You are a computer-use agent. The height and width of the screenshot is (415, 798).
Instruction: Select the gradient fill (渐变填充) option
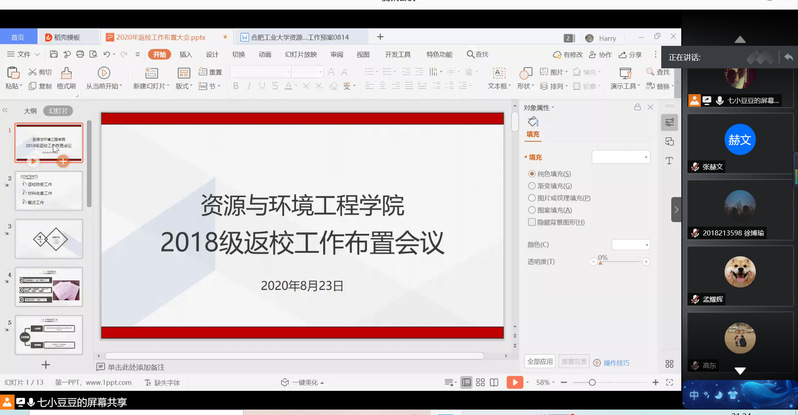(x=532, y=186)
